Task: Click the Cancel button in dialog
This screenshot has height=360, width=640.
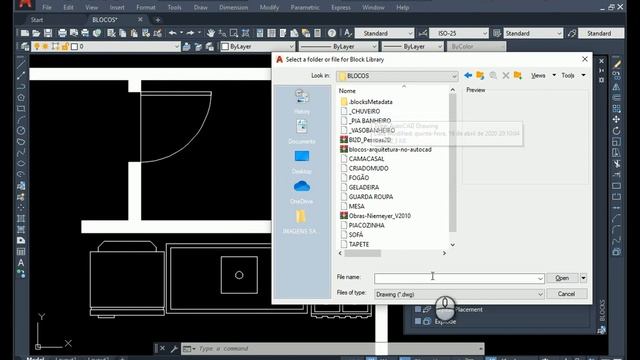Action: pos(567,294)
